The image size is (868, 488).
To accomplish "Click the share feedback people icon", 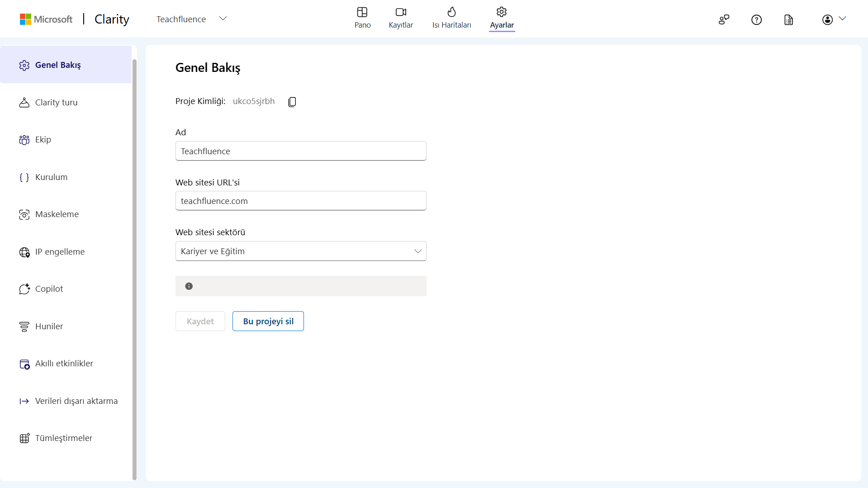I will coord(724,20).
